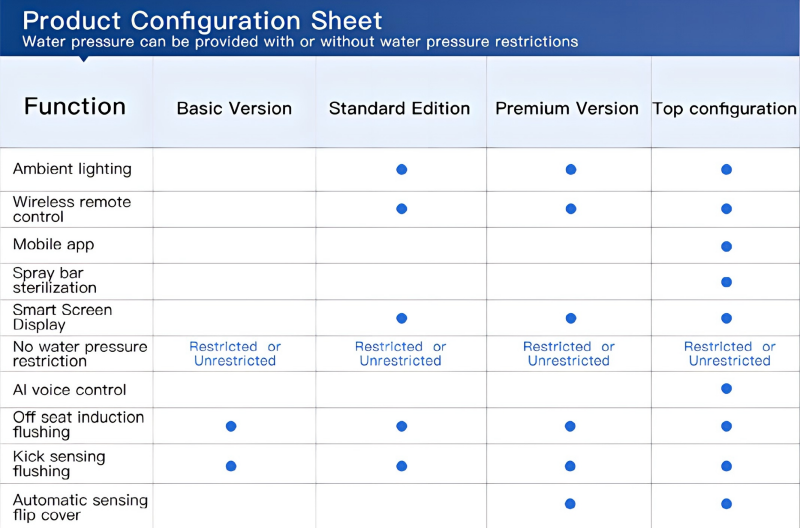
Task: Click the Product Configuration Sheet title
Action: pyautogui.click(x=202, y=20)
